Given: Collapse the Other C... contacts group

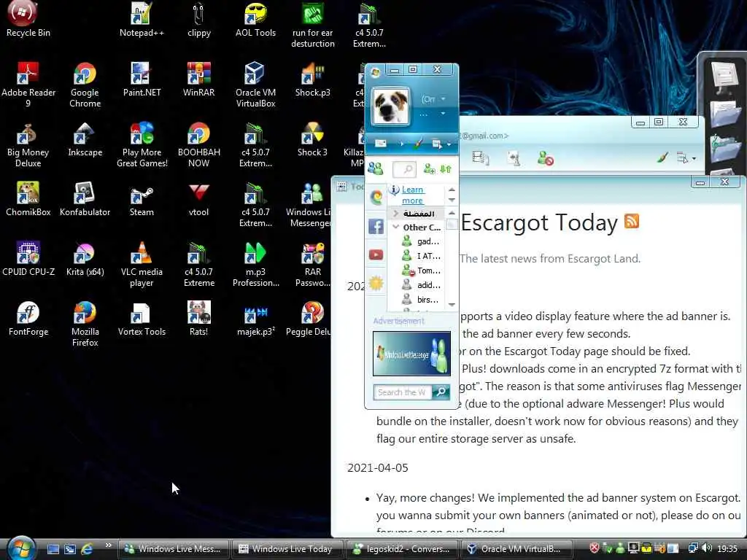Looking at the screenshot, I should [396, 227].
